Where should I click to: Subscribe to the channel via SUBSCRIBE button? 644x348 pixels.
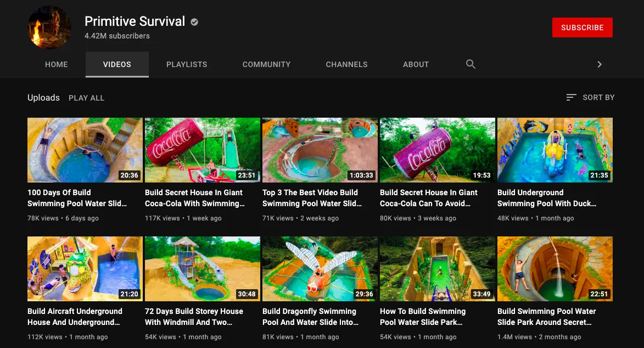583,27
